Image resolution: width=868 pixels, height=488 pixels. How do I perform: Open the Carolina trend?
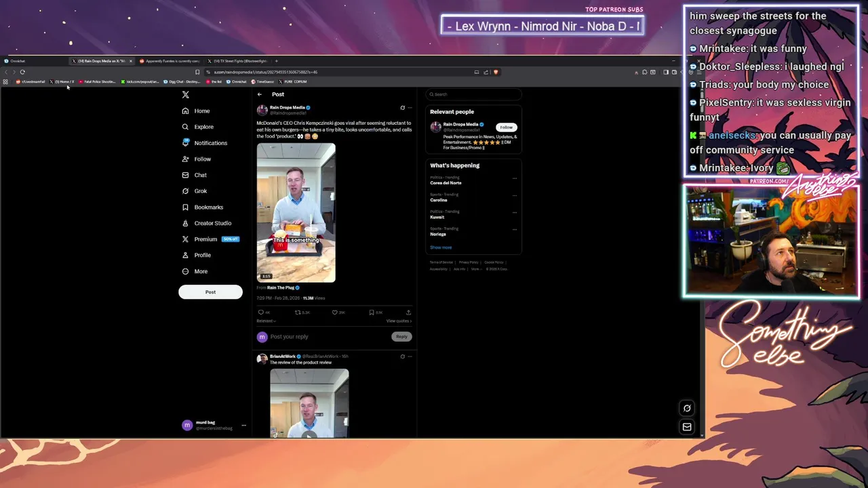(439, 200)
